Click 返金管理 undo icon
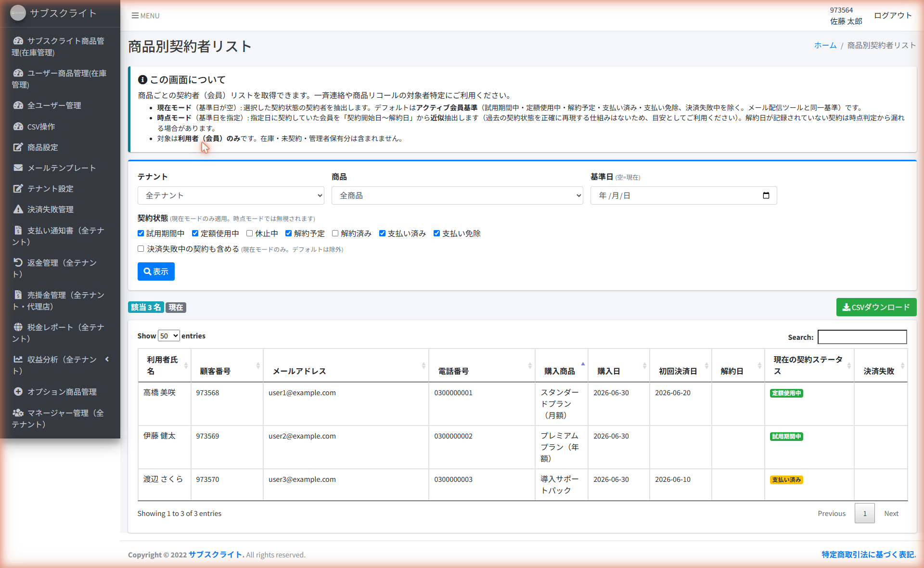This screenshot has width=924, height=568. [18, 263]
